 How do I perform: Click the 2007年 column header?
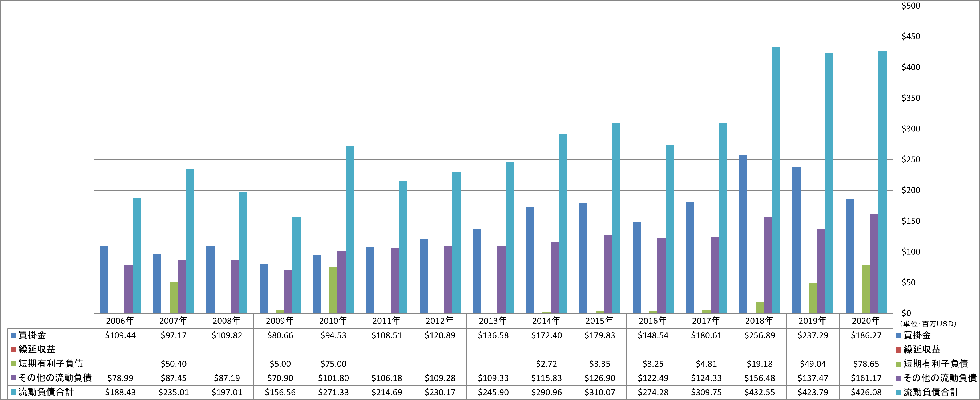point(174,321)
